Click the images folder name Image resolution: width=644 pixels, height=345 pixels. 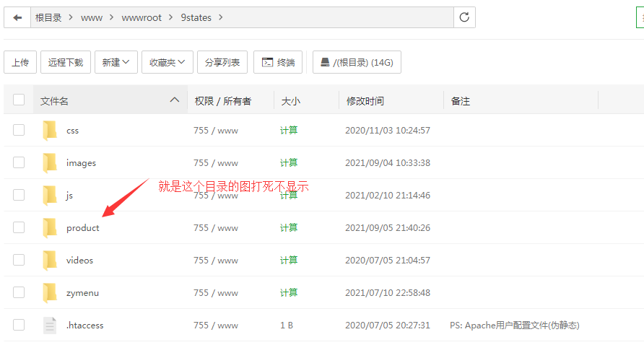click(x=81, y=163)
